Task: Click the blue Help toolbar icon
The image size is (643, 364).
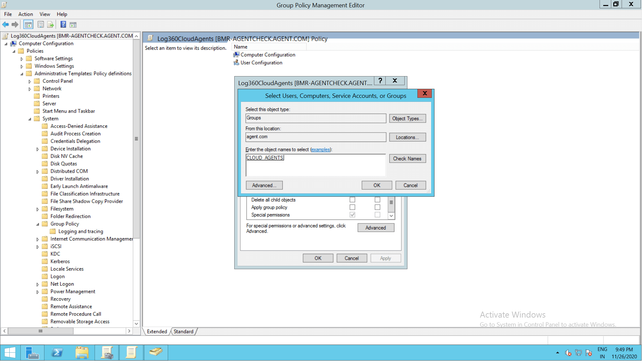Action: tap(63, 25)
